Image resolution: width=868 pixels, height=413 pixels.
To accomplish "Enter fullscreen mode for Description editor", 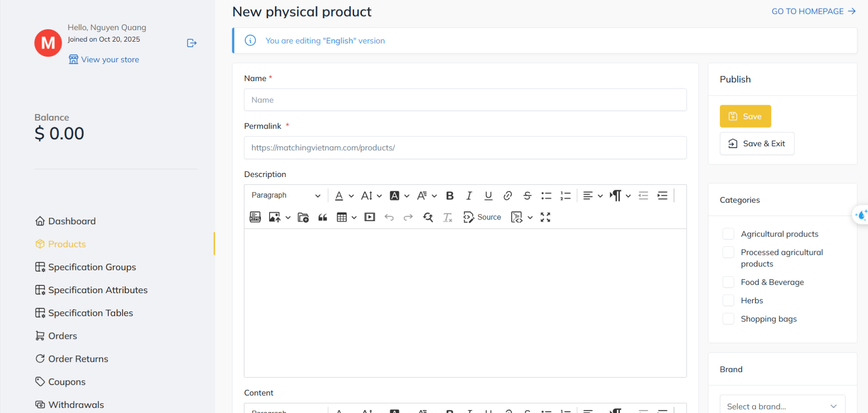I will (545, 217).
